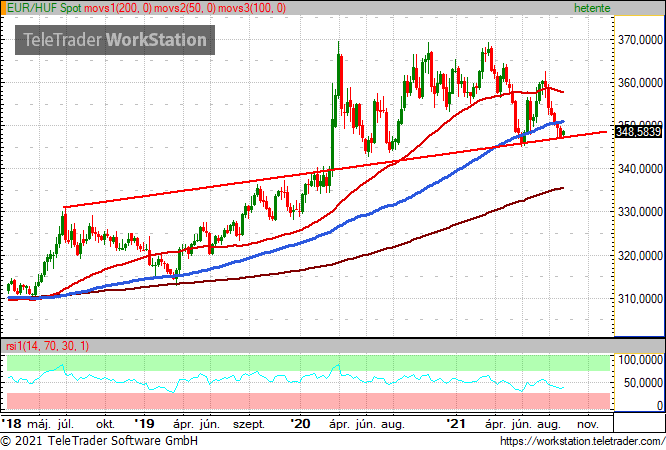Screen dimensions: 666x450
Task: Click the RSI 100,0000 axis label
Action: [641, 360]
